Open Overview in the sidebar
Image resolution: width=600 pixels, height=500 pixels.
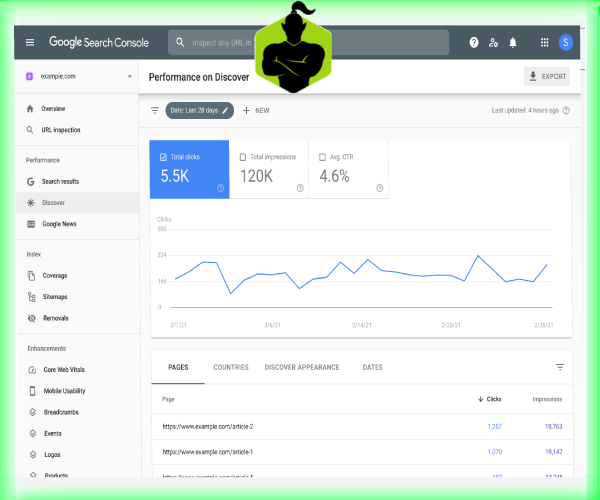(53, 109)
